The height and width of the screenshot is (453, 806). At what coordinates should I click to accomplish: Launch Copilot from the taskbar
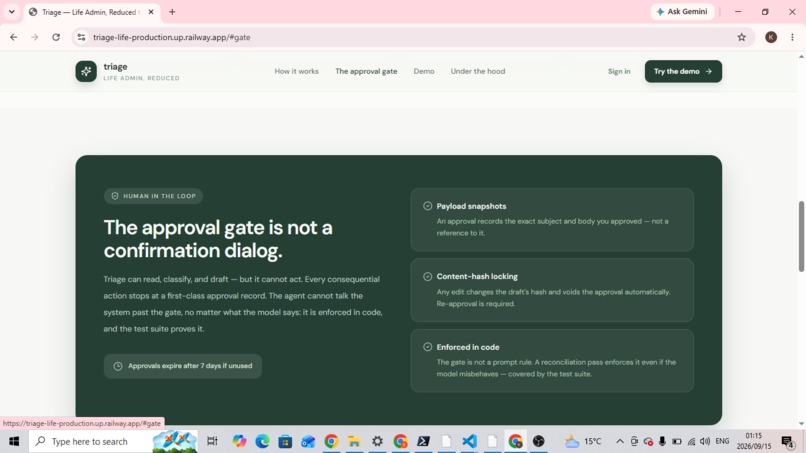pos(239,441)
